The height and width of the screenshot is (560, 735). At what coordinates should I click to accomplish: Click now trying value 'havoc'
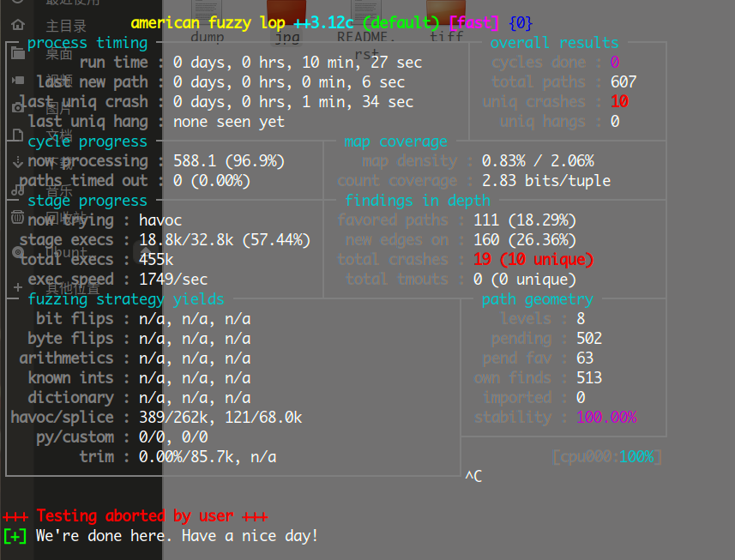tap(160, 220)
